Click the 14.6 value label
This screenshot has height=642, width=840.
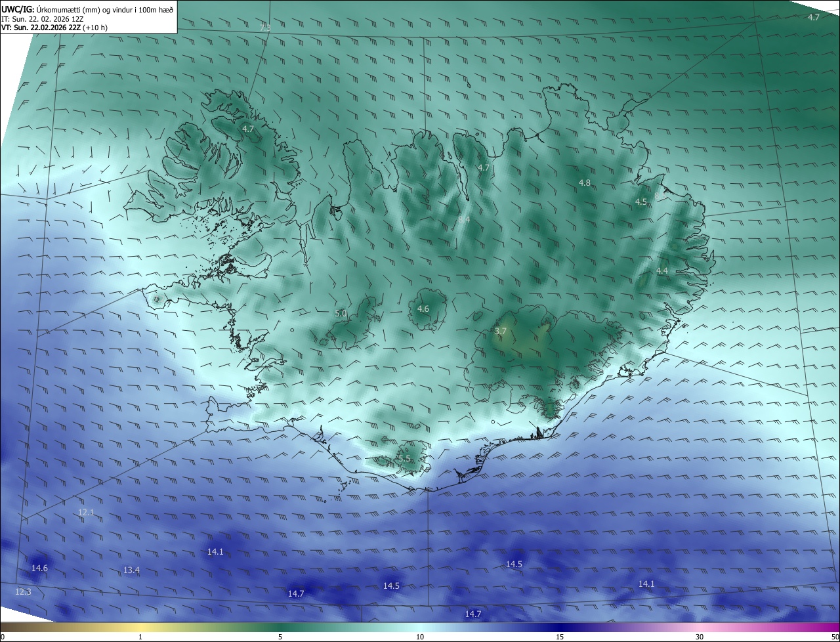[39, 568]
